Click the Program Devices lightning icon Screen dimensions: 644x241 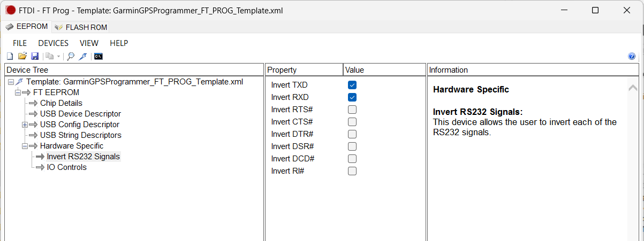tap(82, 56)
